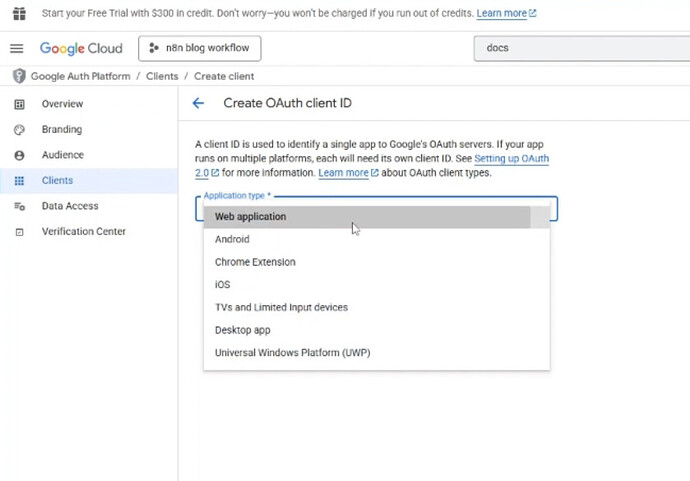Image resolution: width=690 pixels, height=481 pixels.
Task: Click the Branding palette icon
Action: point(19,130)
